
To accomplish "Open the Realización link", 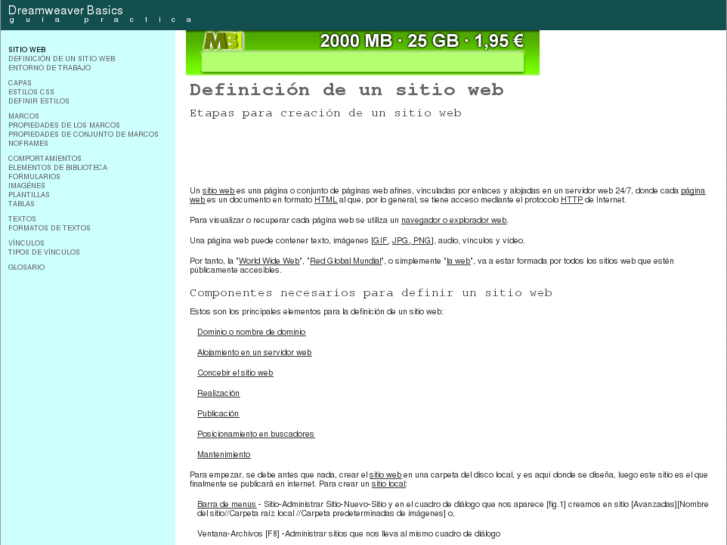I will pyautogui.click(x=218, y=393).
